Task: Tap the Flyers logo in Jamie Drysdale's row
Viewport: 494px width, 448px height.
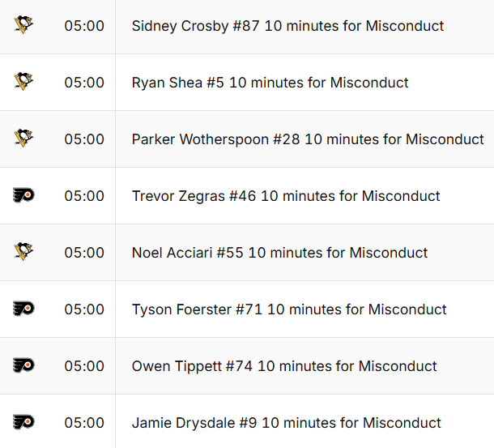Action: (x=23, y=422)
